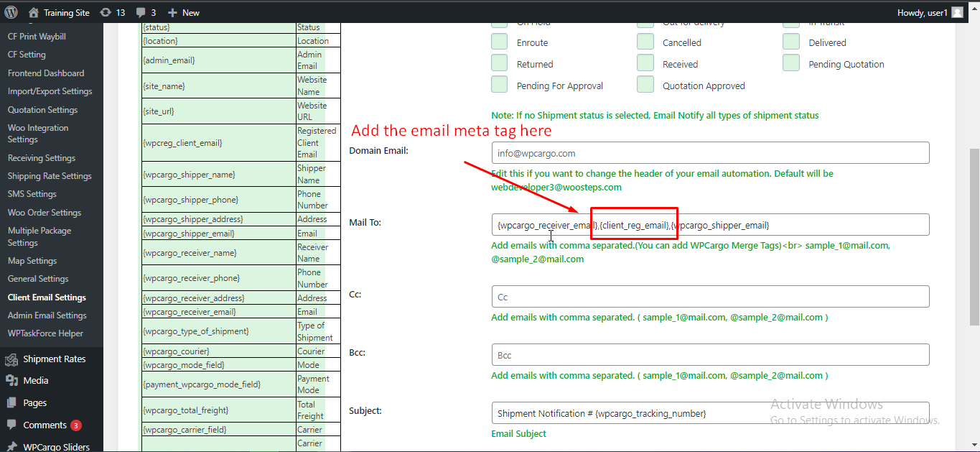
Task: Go to Pages in the sidebar
Action: point(34,402)
